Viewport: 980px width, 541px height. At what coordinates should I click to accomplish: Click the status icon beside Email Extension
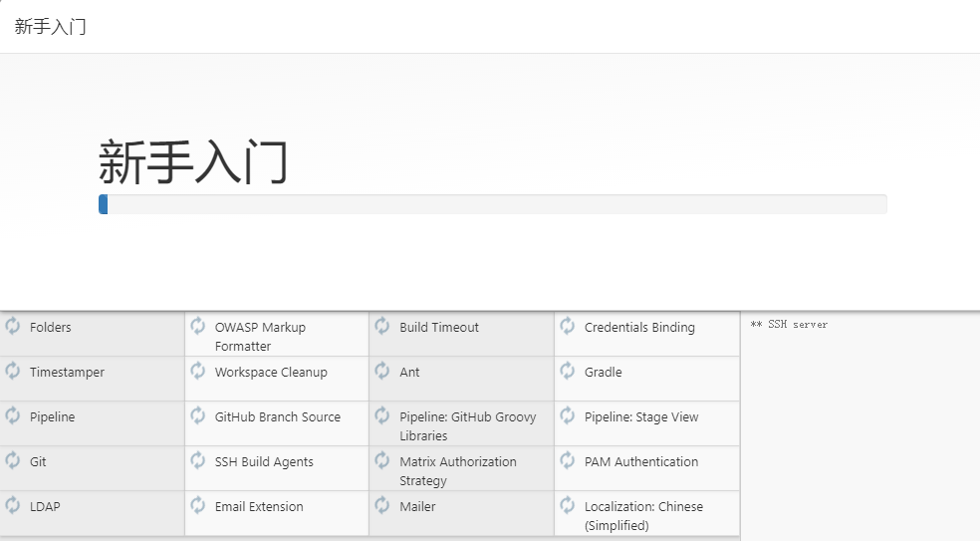(x=197, y=505)
